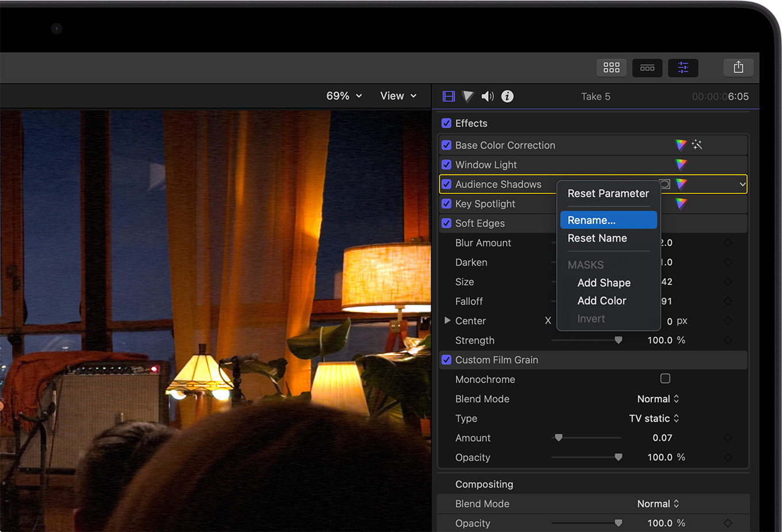The image size is (782, 532).
Task: Add keyframe for Size parameter
Action: 728,282
